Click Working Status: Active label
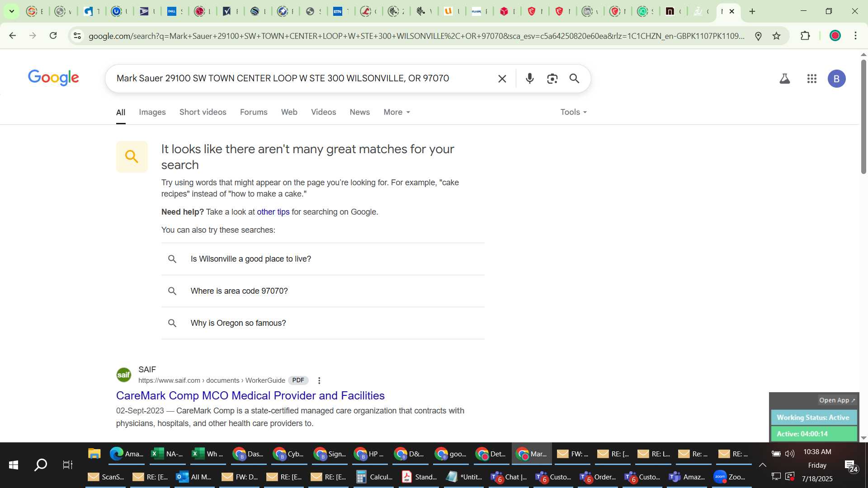The width and height of the screenshot is (868, 488). [813, 418]
